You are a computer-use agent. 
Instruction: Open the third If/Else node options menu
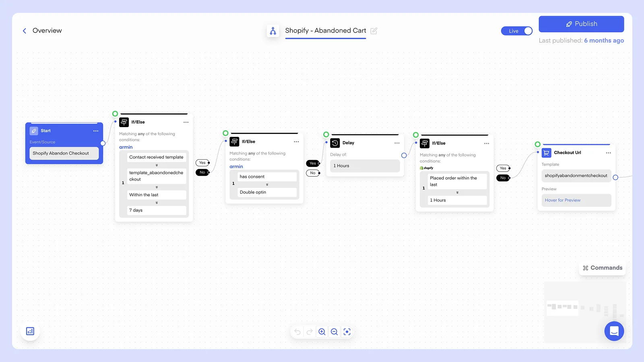click(x=487, y=144)
